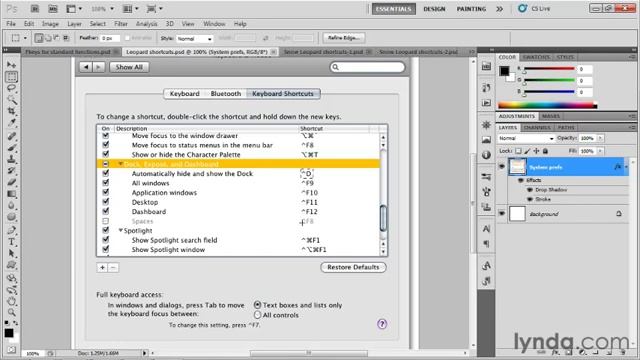Toggle Drop Shadow effect visibility
This screenshot has height=360, width=640.
tap(530, 190)
